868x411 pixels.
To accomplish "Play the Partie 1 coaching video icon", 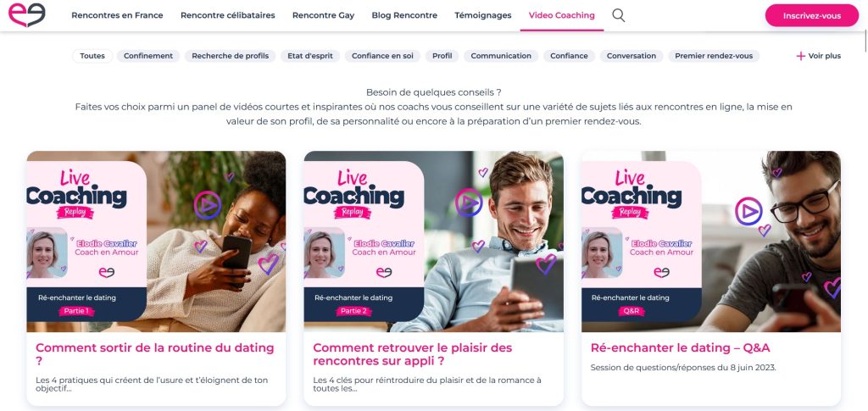I will tap(208, 205).
